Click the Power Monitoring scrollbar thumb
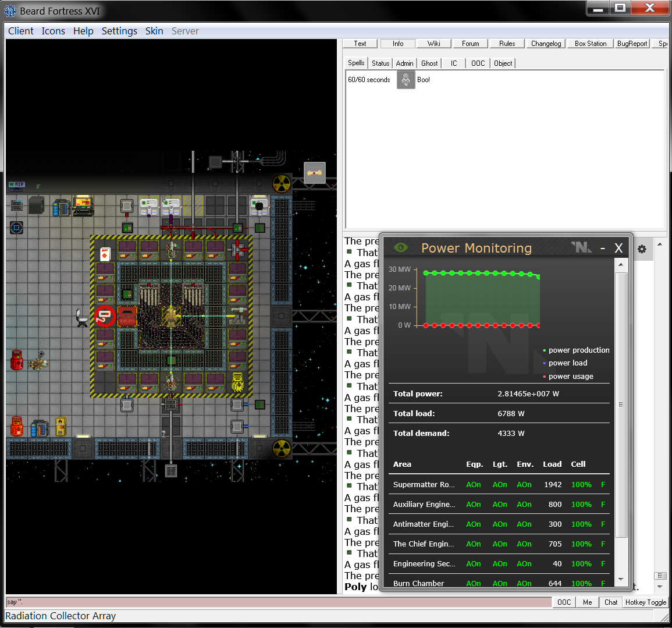Screen dimensions: 672x628 [621, 405]
